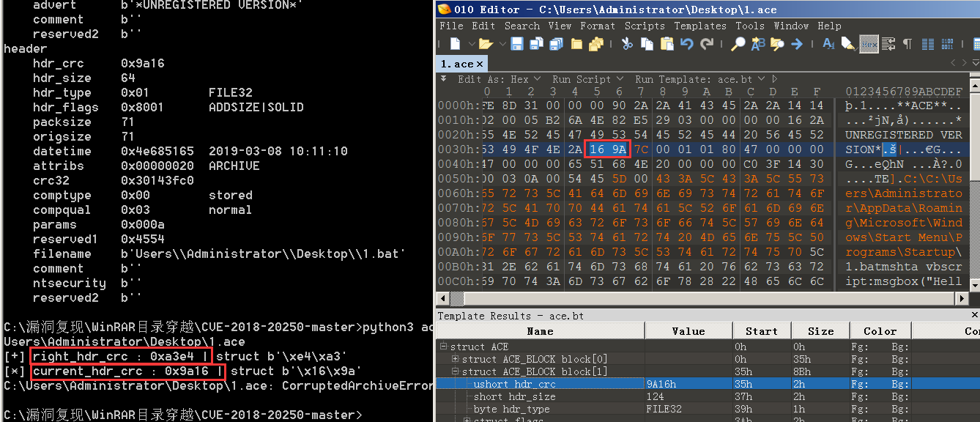Click the run arrow next to ace.bt
The image size is (980, 422).
tap(775, 79)
